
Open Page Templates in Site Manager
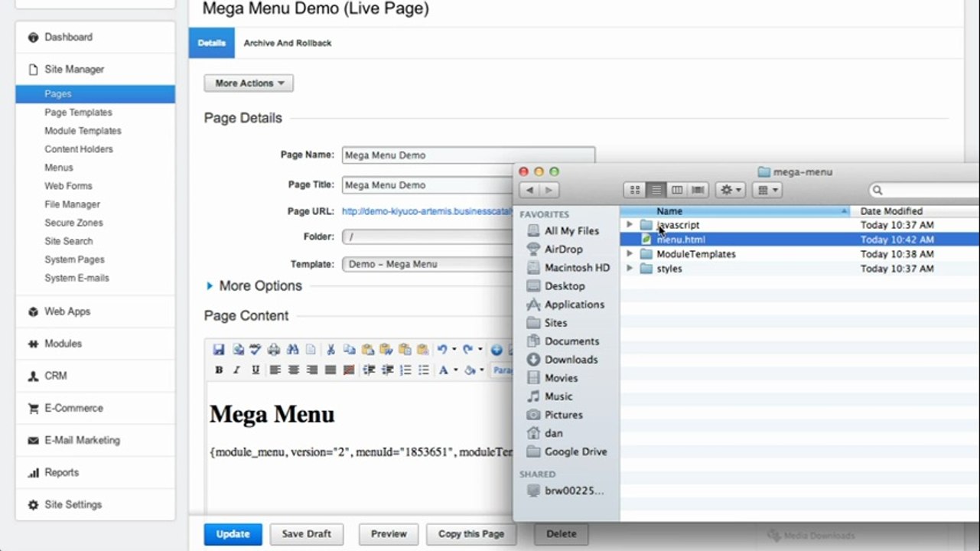(x=78, y=112)
